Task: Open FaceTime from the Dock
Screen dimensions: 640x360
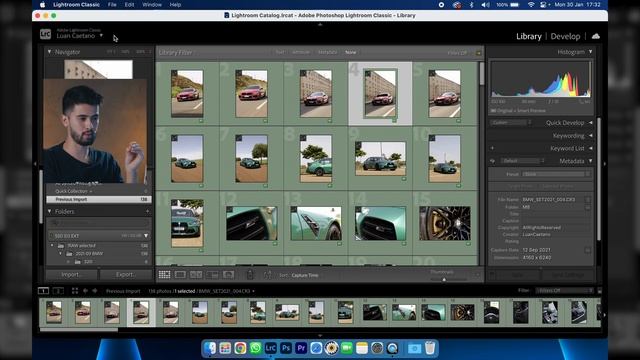Action: (x=347, y=348)
